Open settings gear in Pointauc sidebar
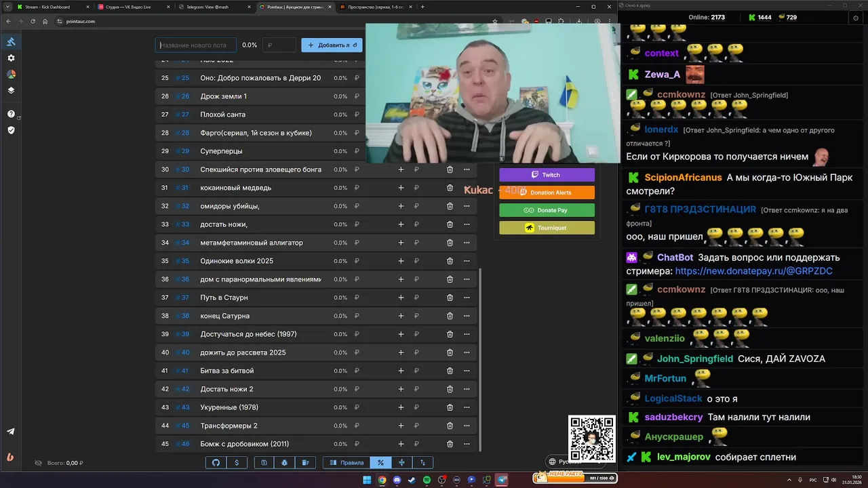Image resolution: width=868 pixels, height=488 pixels. pos(11,58)
